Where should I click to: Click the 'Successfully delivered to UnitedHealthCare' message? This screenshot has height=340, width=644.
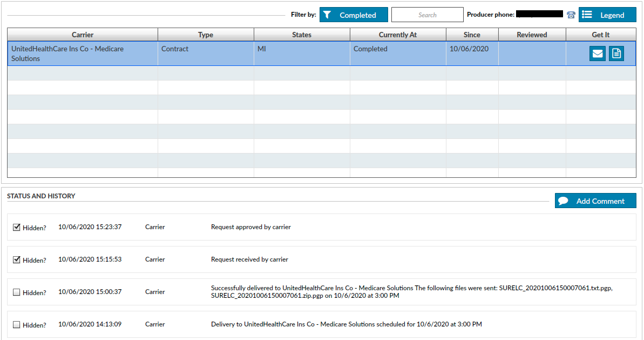click(x=411, y=292)
